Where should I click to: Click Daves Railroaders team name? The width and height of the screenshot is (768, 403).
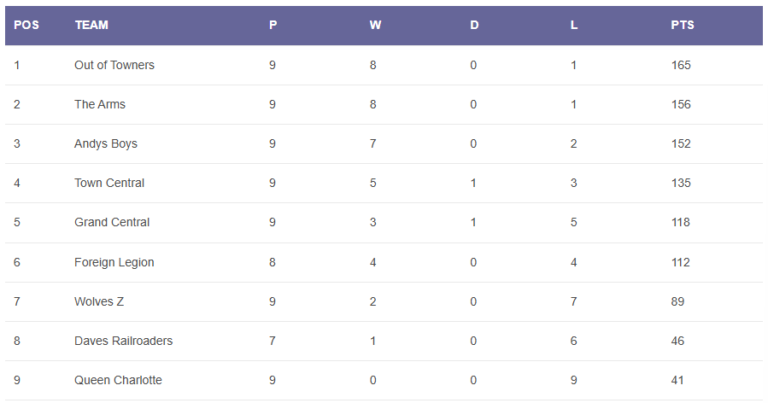[x=123, y=341]
